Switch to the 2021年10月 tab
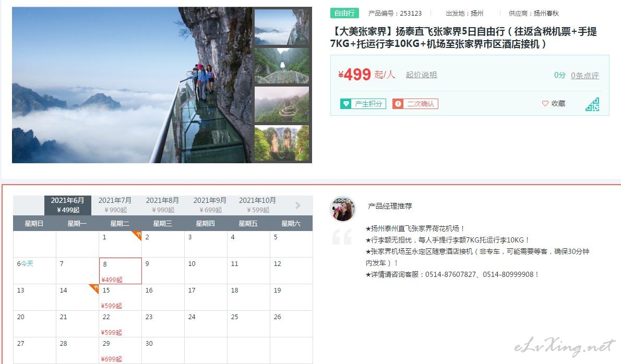Screen dimensions: 621x364 coord(257,205)
